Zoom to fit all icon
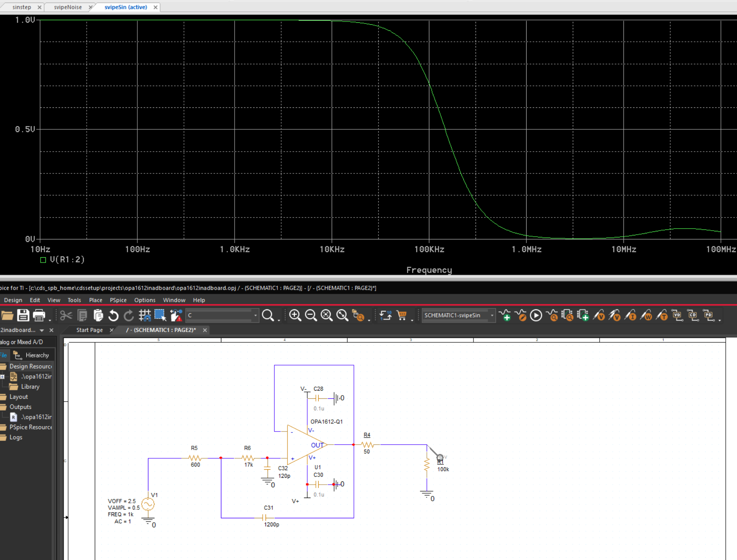The image size is (737, 560). point(342,315)
